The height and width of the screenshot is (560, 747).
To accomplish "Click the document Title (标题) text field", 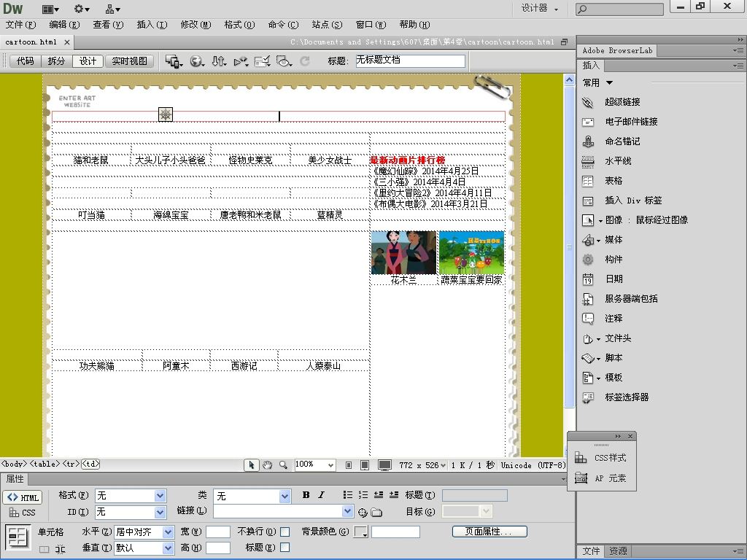I will tap(410, 61).
